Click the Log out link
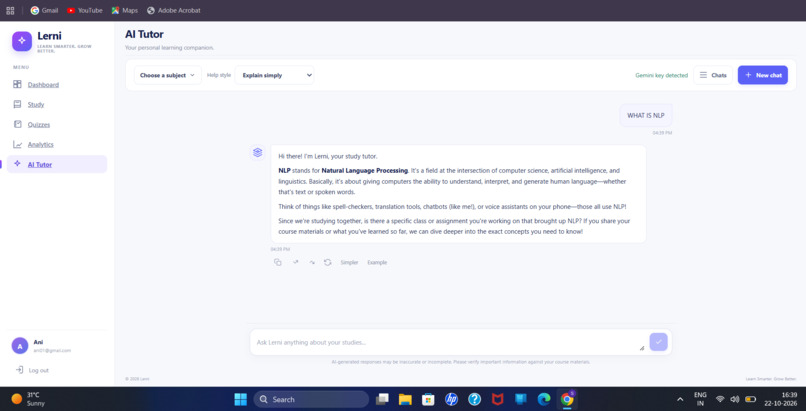This screenshot has width=806, height=411. (39, 370)
